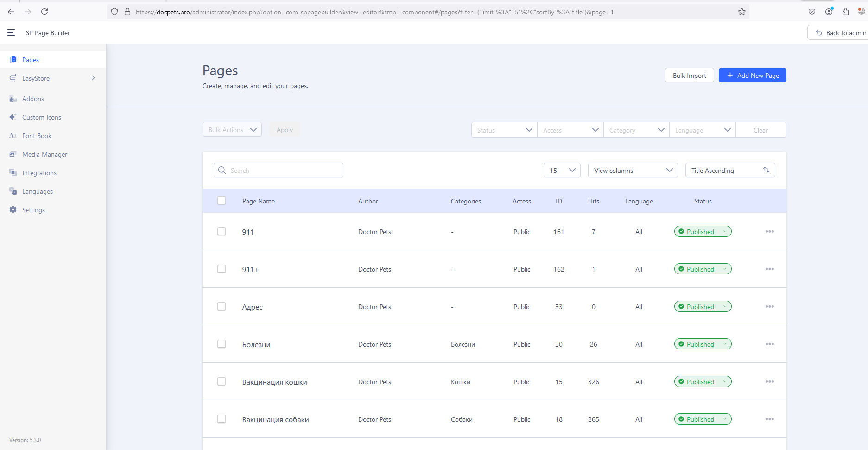The image size is (868, 450).
Task: Open the Access filter dropdown
Action: [570, 130]
